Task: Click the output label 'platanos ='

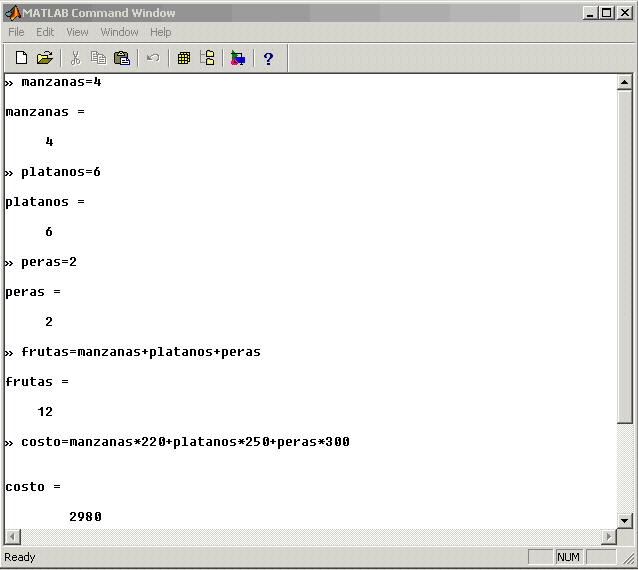Action: point(45,202)
